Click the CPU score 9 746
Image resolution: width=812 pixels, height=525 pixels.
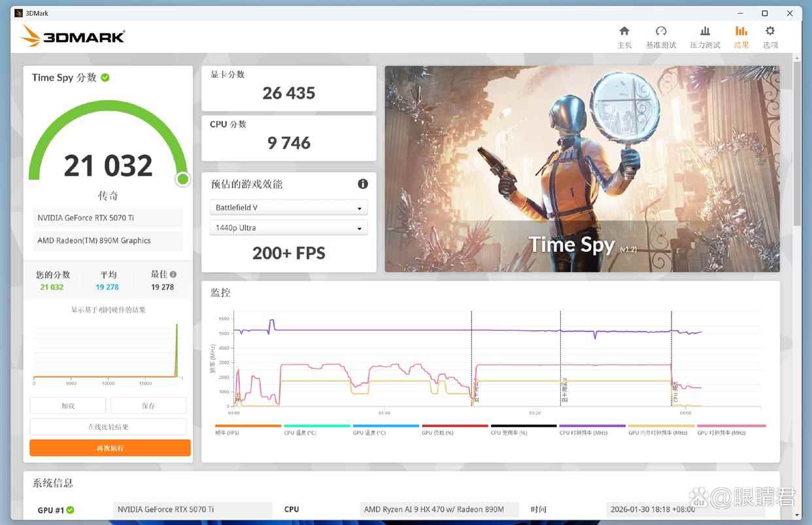click(x=289, y=143)
